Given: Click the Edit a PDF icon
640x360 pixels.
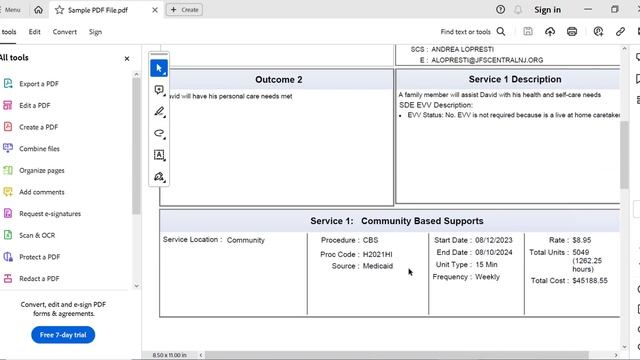Looking at the screenshot, I should click(8, 105).
